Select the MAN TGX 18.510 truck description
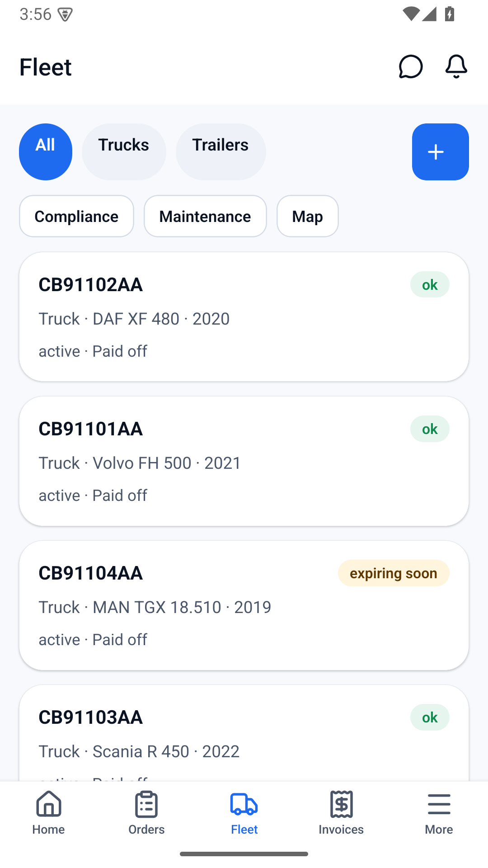The width and height of the screenshot is (488, 868). (x=155, y=607)
